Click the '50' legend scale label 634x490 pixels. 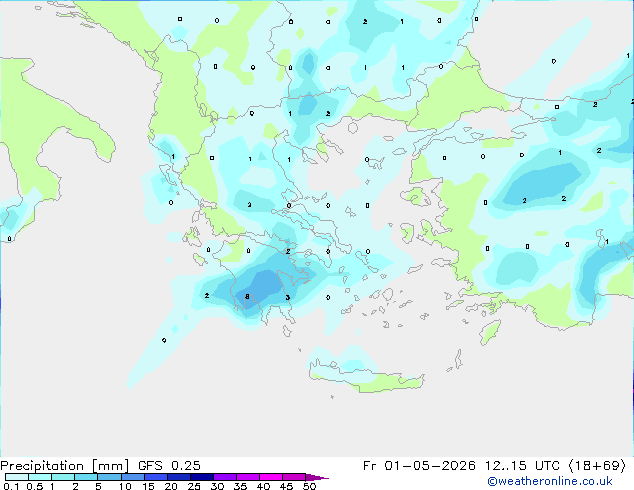[x=309, y=486]
